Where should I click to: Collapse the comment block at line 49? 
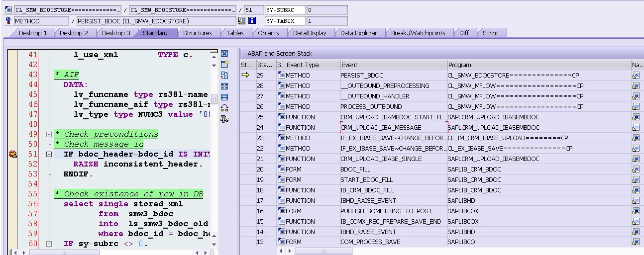(49, 134)
